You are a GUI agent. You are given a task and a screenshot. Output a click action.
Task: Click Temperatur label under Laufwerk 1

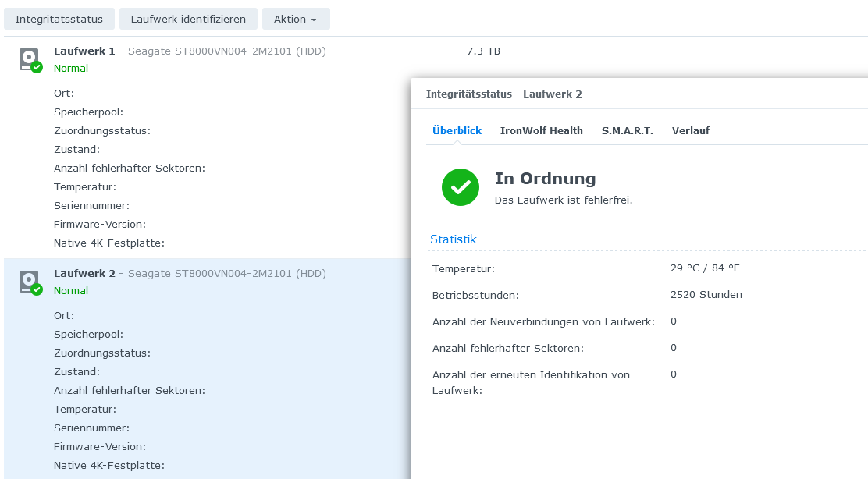tap(85, 187)
